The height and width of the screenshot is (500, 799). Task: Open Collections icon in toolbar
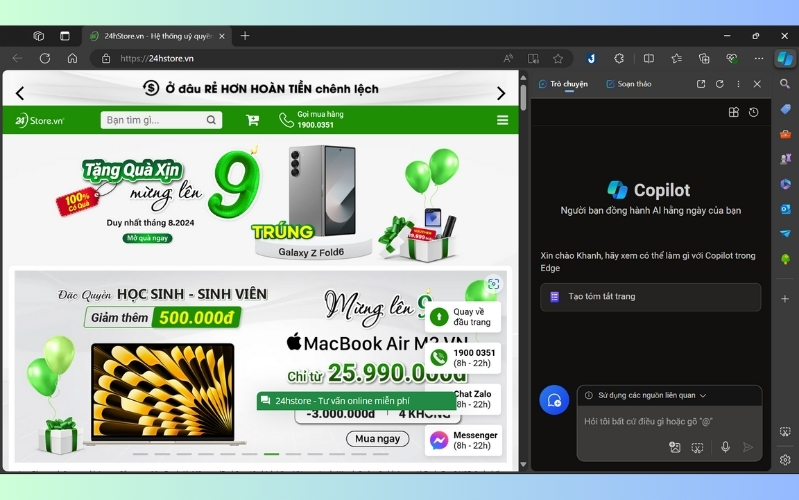(x=704, y=59)
